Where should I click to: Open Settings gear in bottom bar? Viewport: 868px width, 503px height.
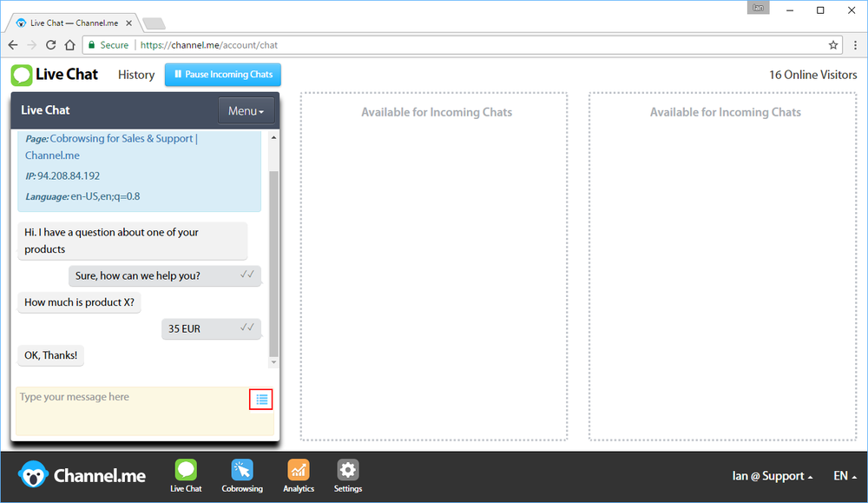[348, 471]
